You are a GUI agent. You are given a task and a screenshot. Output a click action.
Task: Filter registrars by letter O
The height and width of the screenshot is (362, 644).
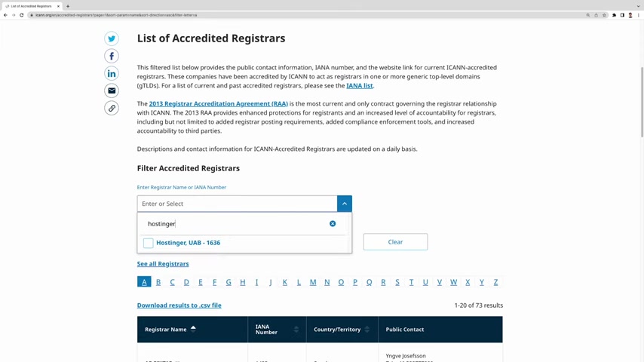click(341, 282)
